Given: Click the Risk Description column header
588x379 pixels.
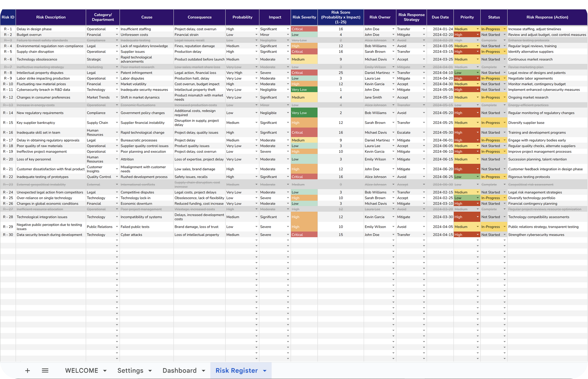Looking at the screenshot, I should [51, 17].
